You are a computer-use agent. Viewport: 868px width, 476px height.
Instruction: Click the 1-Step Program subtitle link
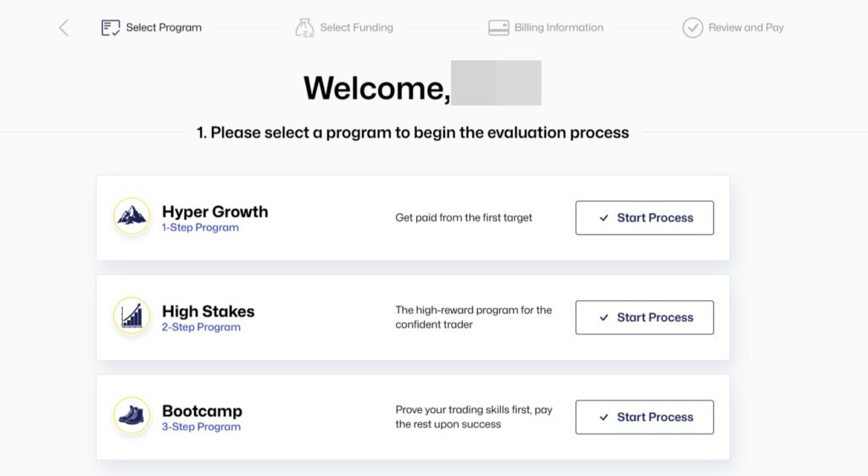click(200, 227)
